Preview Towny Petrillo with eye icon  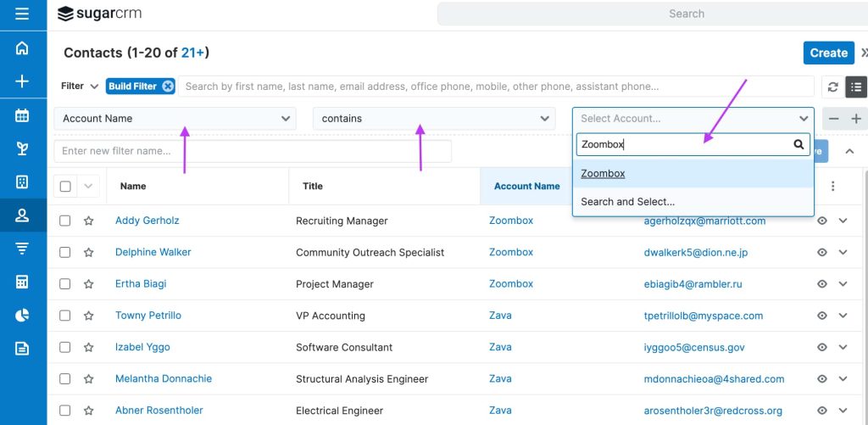point(822,316)
